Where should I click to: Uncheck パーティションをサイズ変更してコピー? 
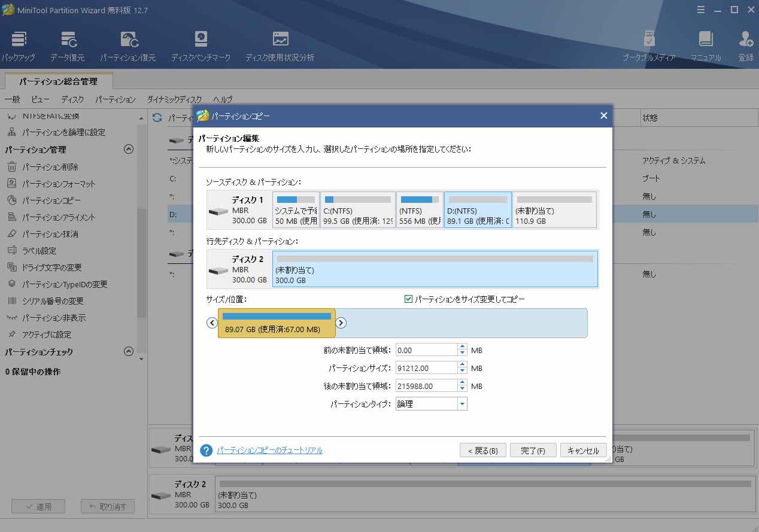point(408,299)
